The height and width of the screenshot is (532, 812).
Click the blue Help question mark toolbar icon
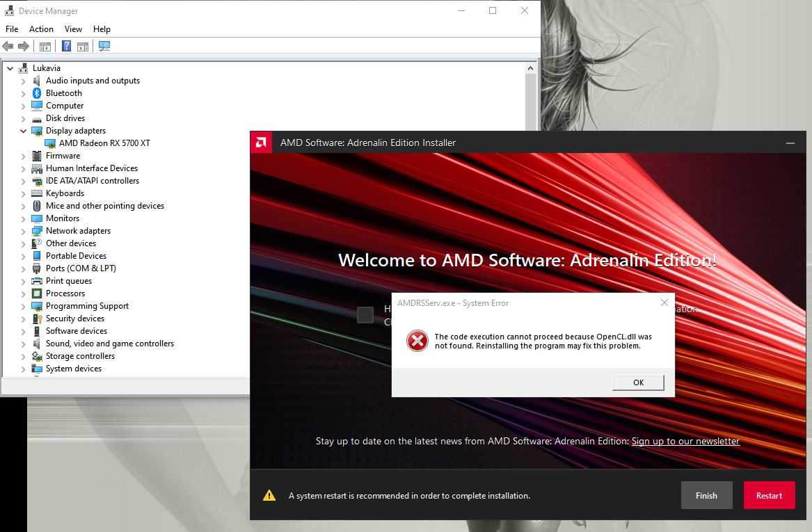pos(66,46)
